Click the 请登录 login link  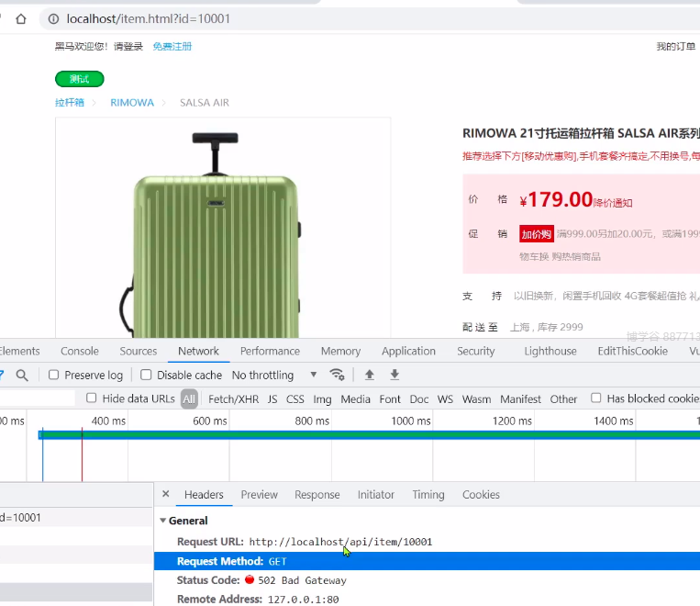pyautogui.click(x=128, y=47)
